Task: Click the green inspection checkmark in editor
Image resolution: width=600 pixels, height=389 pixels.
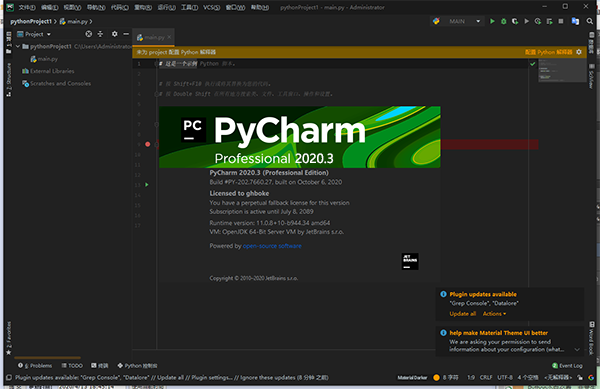Action: pos(532,64)
